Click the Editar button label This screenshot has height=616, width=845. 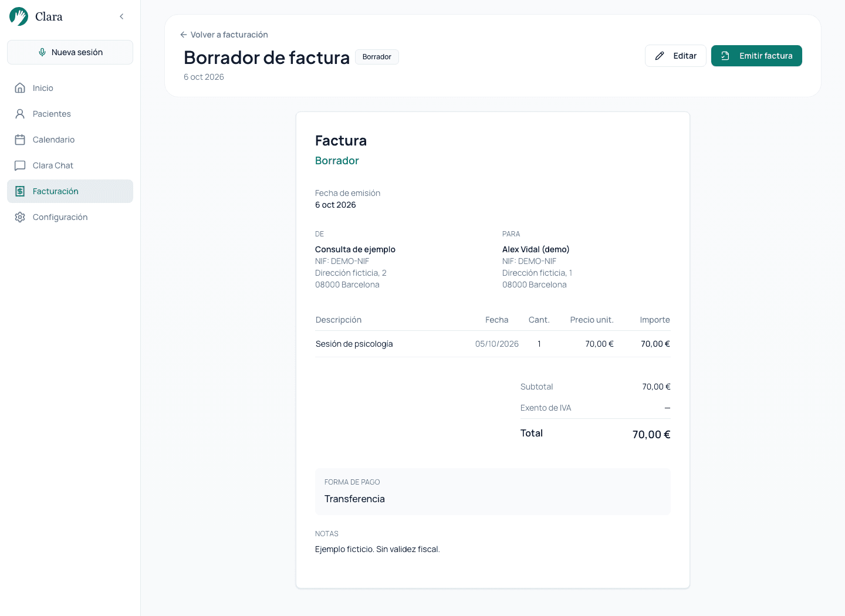(x=685, y=56)
